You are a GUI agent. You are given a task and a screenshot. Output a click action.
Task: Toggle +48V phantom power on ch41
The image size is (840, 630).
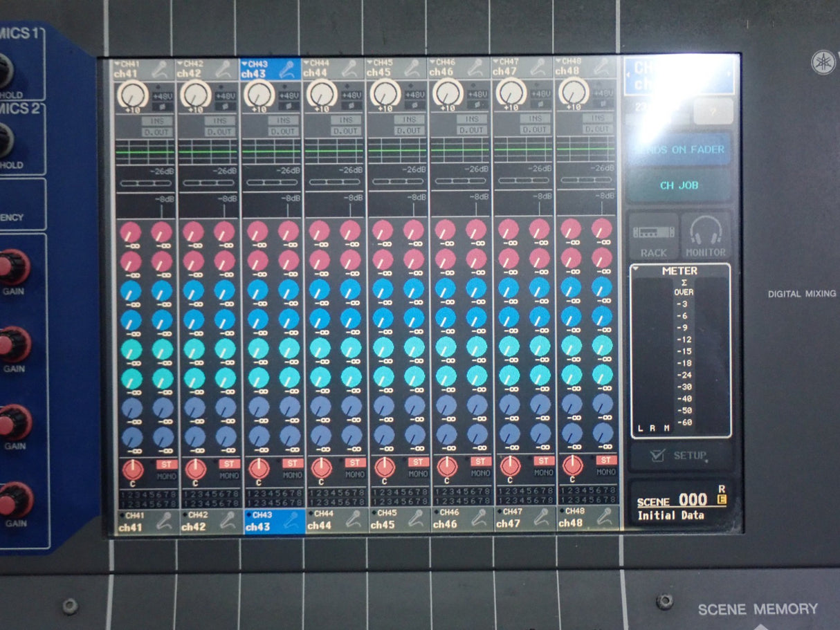162,95
